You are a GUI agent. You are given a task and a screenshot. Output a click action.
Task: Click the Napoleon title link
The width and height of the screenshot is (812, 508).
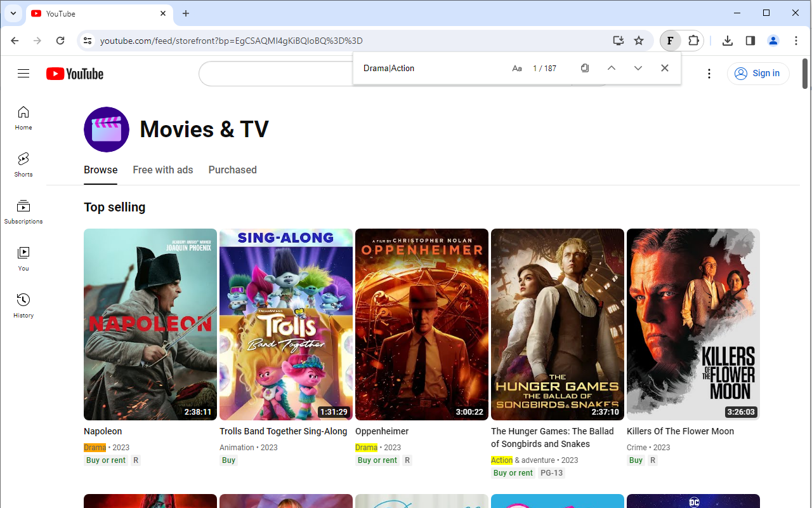click(103, 431)
